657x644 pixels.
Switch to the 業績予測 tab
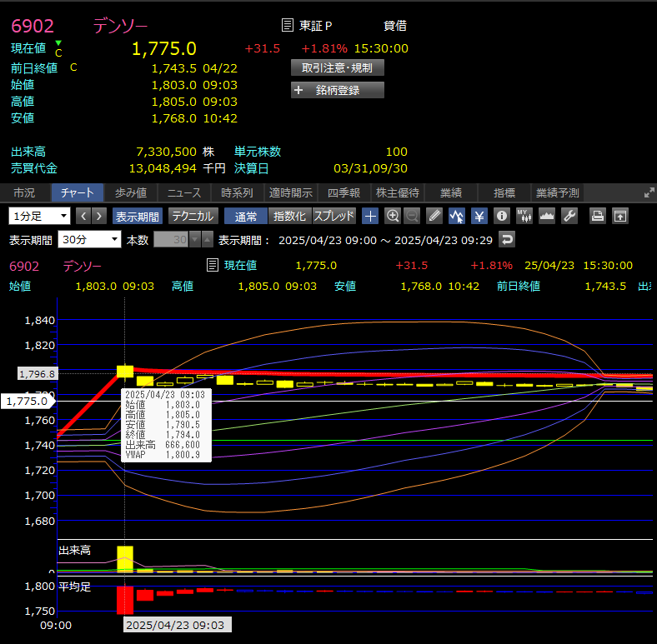(x=557, y=193)
